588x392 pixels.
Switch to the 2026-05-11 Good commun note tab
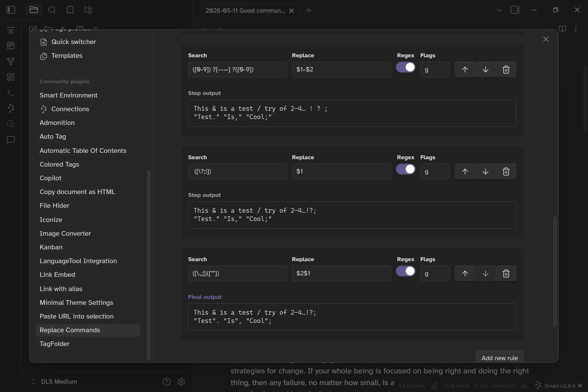click(x=245, y=11)
